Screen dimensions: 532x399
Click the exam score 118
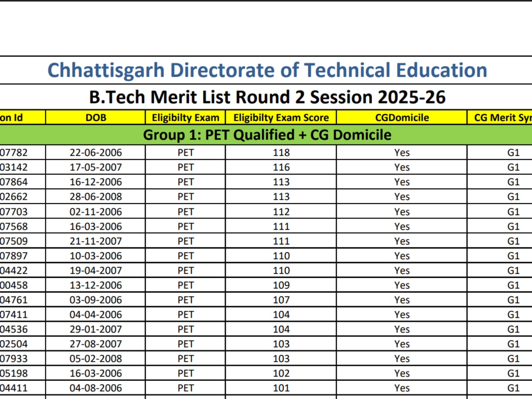click(x=281, y=153)
